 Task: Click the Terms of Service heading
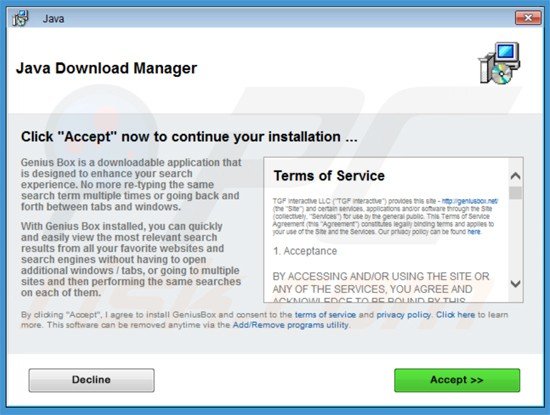pos(329,176)
